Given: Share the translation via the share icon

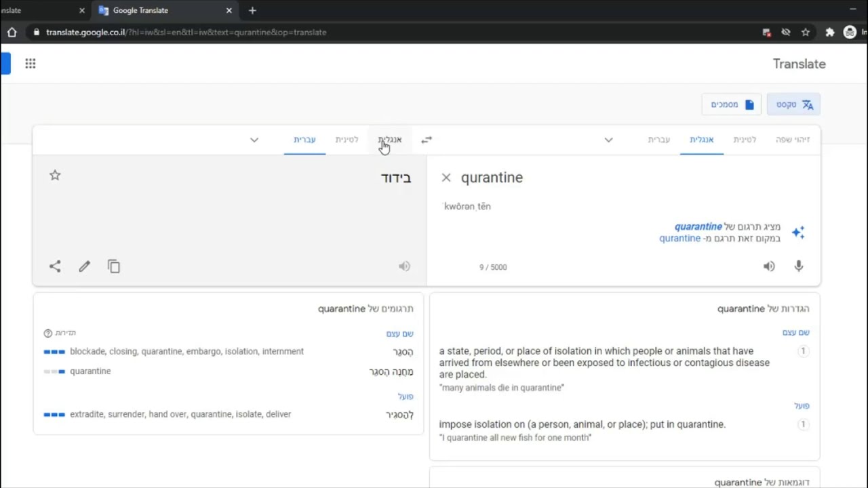Looking at the screenshot, I should click(55, 266).
